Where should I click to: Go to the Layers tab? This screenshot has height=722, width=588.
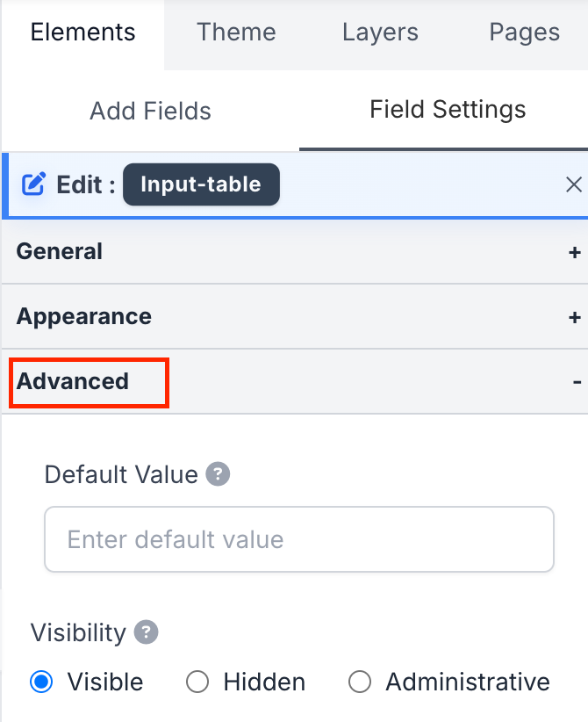[380, 33]
